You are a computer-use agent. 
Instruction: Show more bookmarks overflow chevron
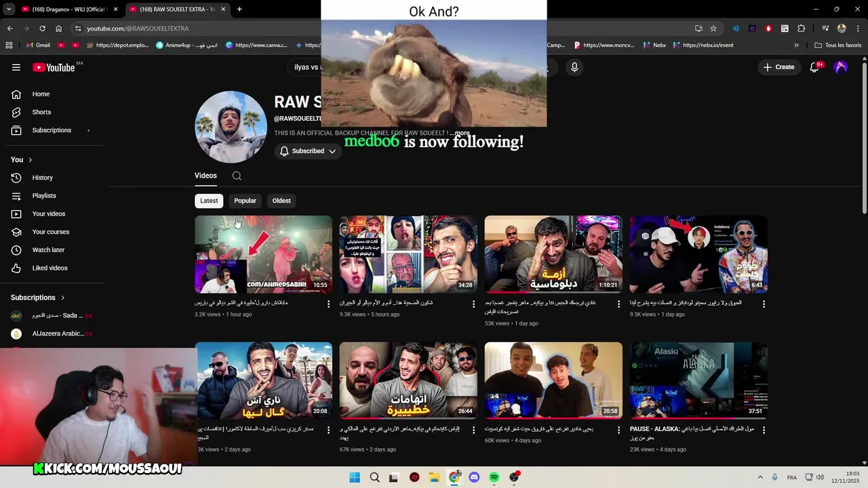[x=796, y=45]
